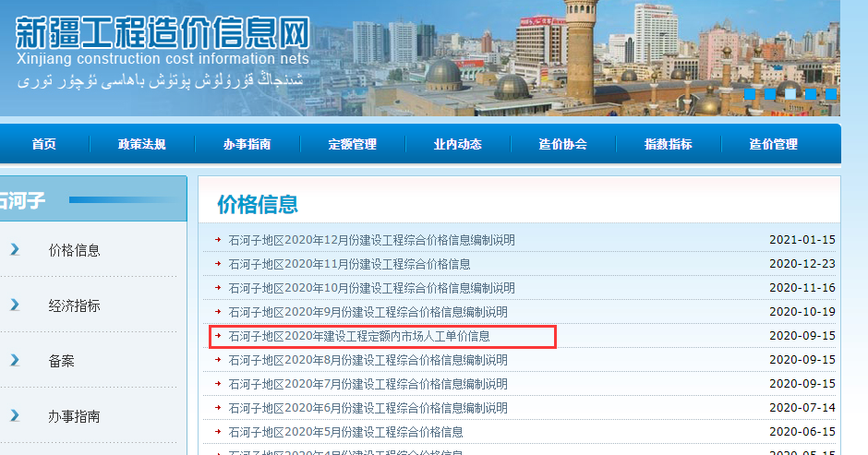
Task: Open 石河子地区2020年8月份建设工程综合价格信息编制说明
Action: (x=368, y=360)
